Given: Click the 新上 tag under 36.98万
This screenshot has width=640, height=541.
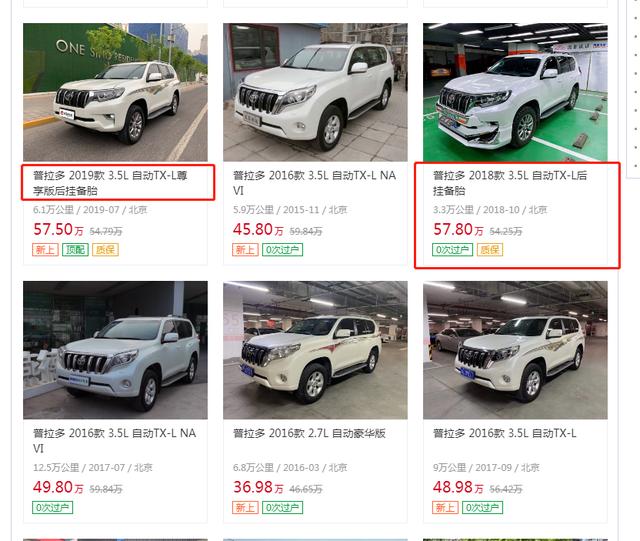Looking at the screenshot, I should coord(245,508).
